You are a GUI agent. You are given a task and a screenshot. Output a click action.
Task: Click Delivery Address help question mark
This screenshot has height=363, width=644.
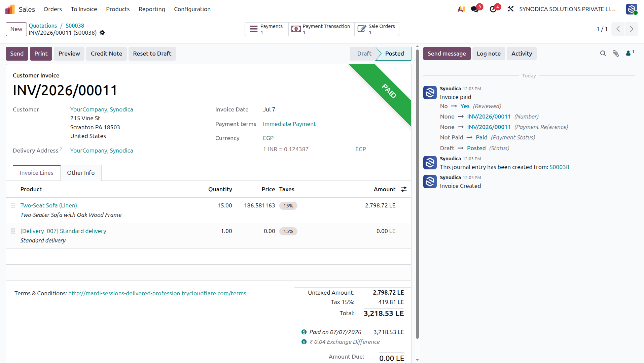[x=61, y=148]
